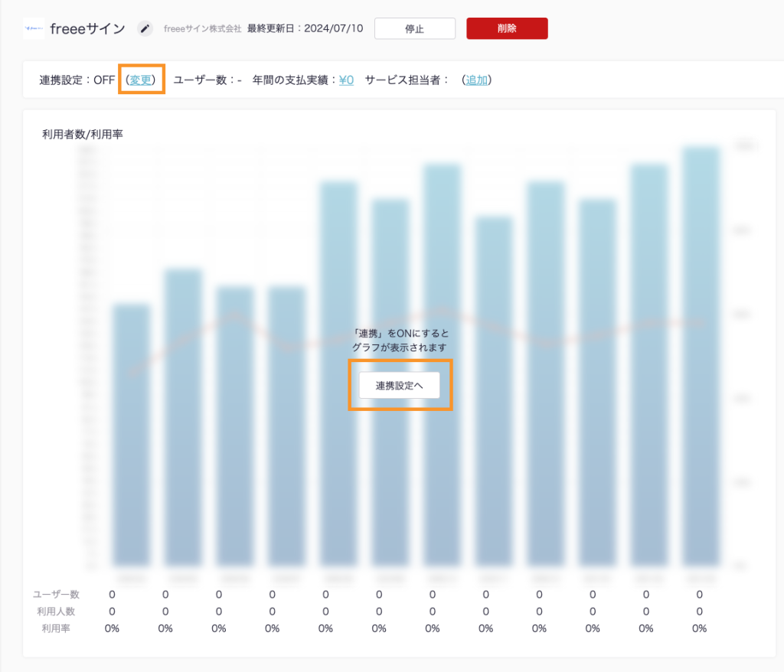
Task: Open the ¥0 annual payment link
Action: point(346,80)
